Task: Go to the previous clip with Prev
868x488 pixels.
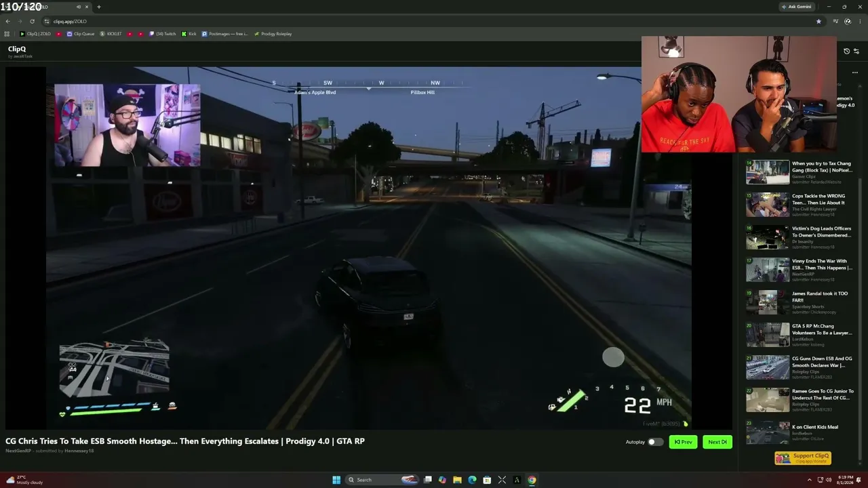Action: [683, 442]
